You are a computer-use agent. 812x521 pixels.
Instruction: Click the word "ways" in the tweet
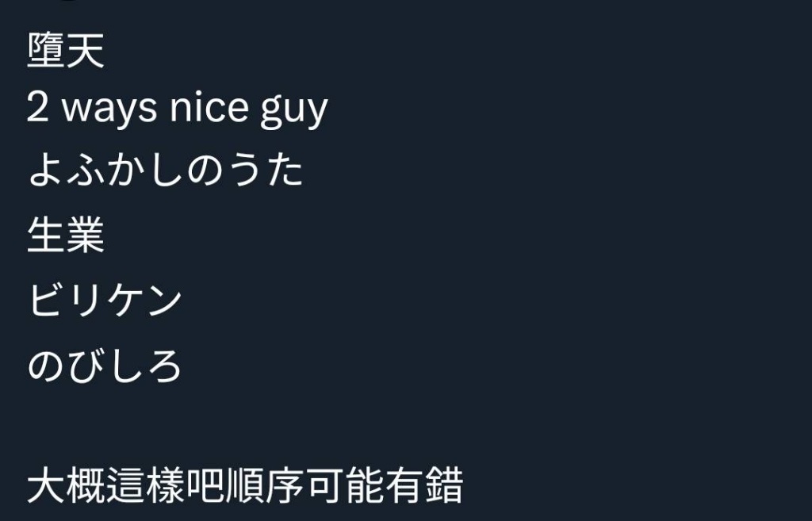(x=109, y=108)
